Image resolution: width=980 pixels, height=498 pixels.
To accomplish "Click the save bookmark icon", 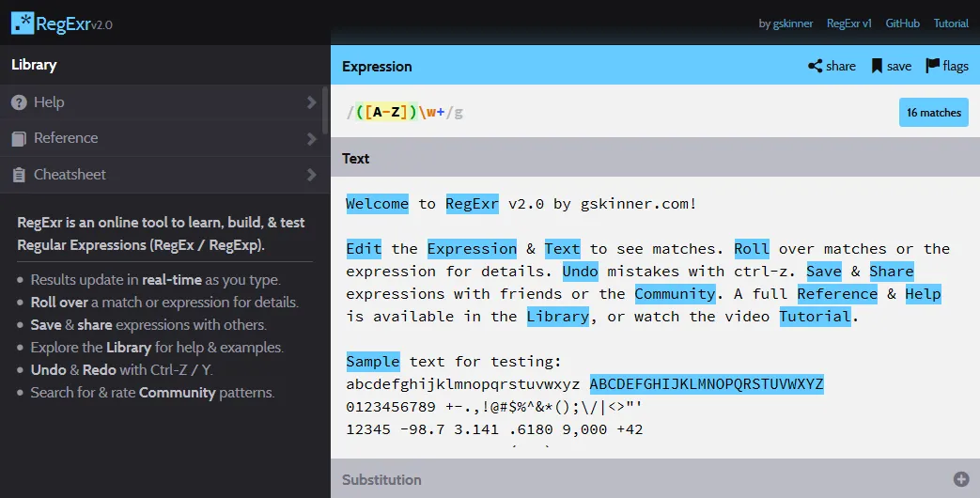I will 877,66.
